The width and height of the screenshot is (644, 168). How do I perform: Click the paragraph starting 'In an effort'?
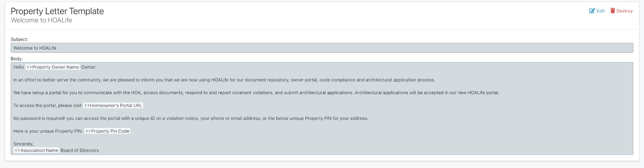224,80
